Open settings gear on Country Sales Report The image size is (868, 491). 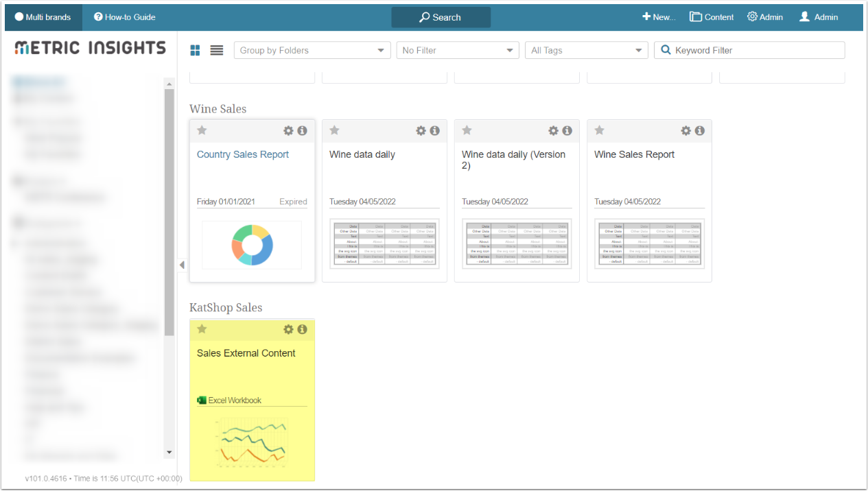(x=288, y=130)
